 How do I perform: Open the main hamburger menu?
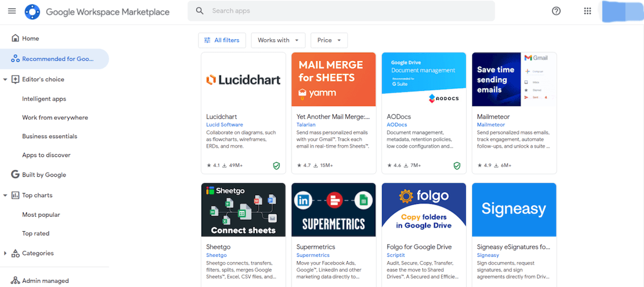tap(12, 11)
